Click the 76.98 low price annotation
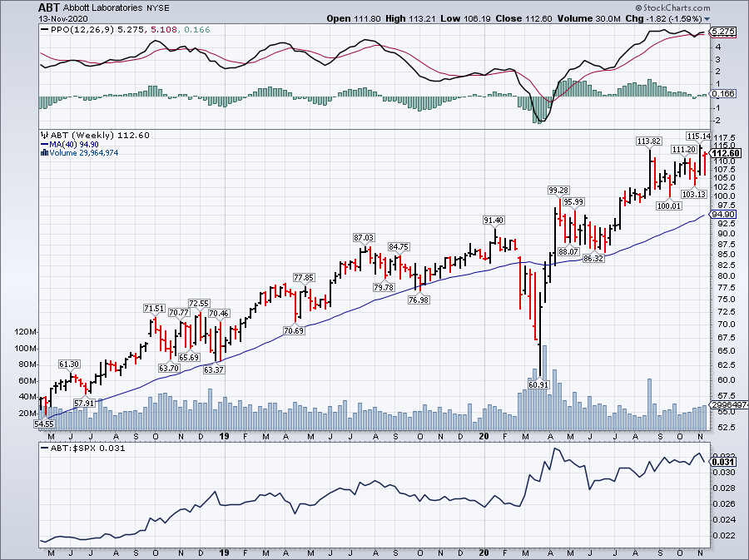 (419, 300)
